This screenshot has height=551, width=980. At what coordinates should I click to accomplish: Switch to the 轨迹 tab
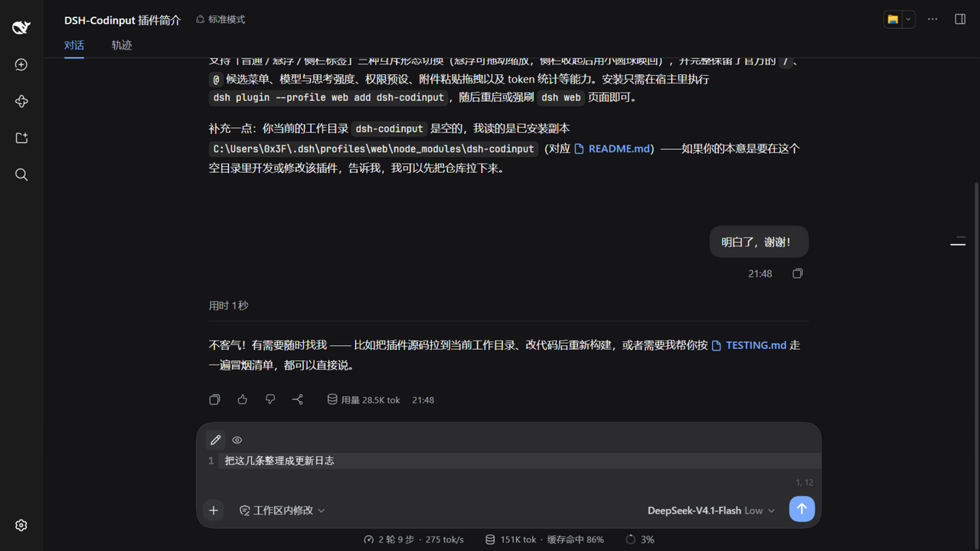(x=122, y=45)
